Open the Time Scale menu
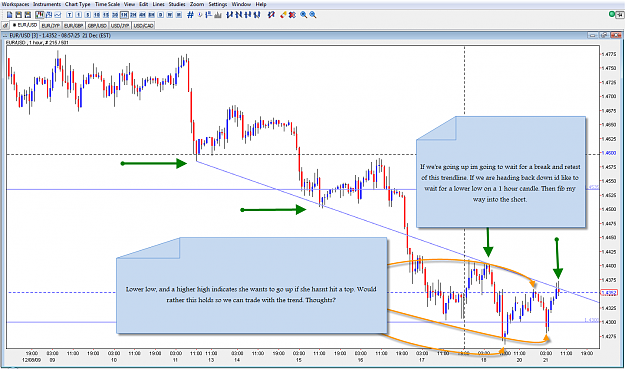Image resolution: width=625 pixels, height=369 pixels. [108, 4]
